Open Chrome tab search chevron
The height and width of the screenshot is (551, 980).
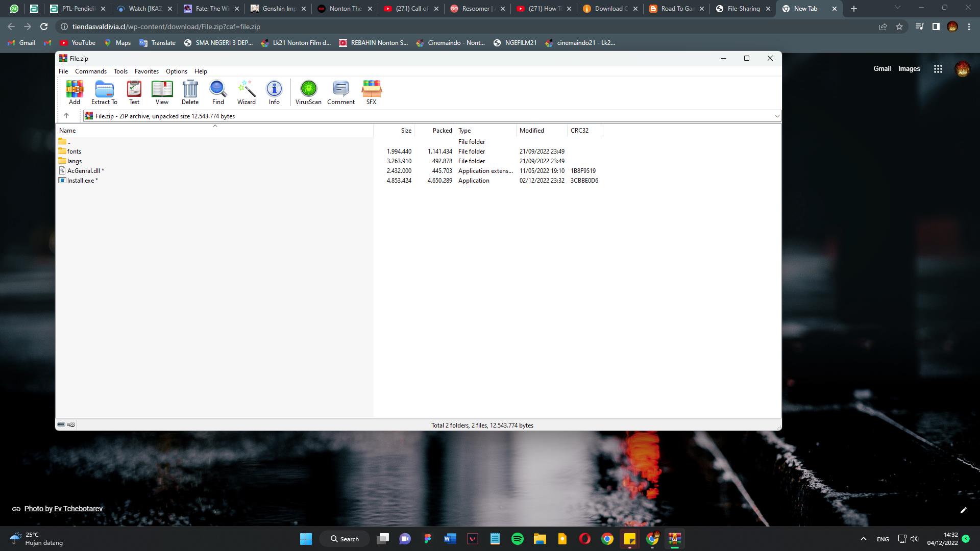[897, 8]
